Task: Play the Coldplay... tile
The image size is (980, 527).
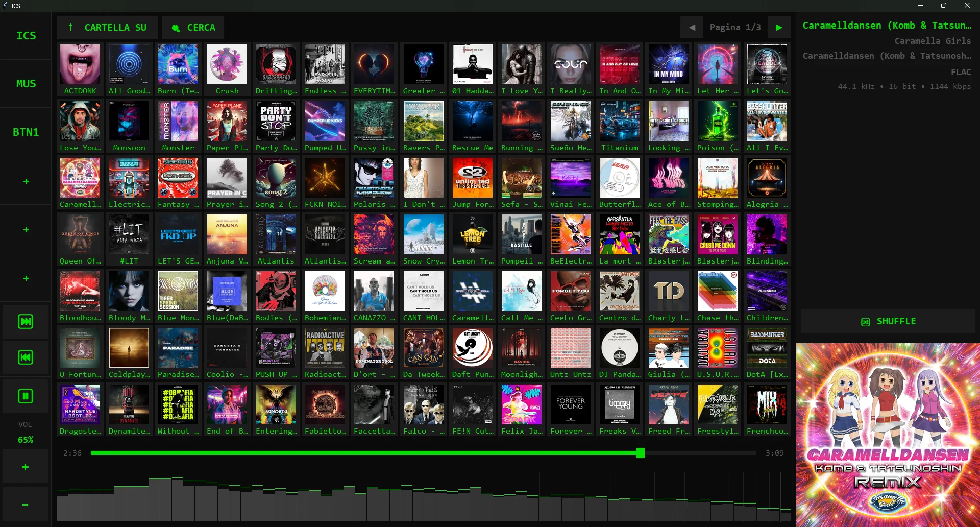Action: tap(129, 353)
